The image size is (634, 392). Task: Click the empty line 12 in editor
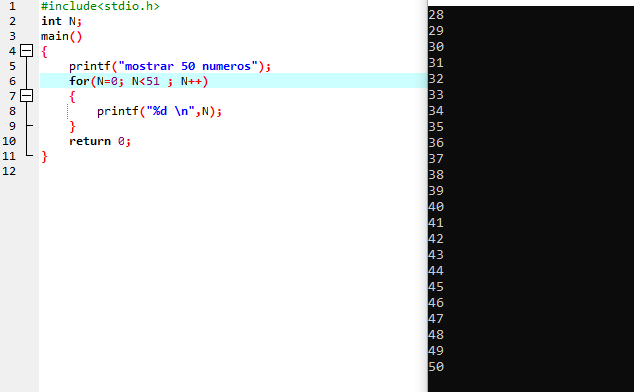click(x=234, y=171)
